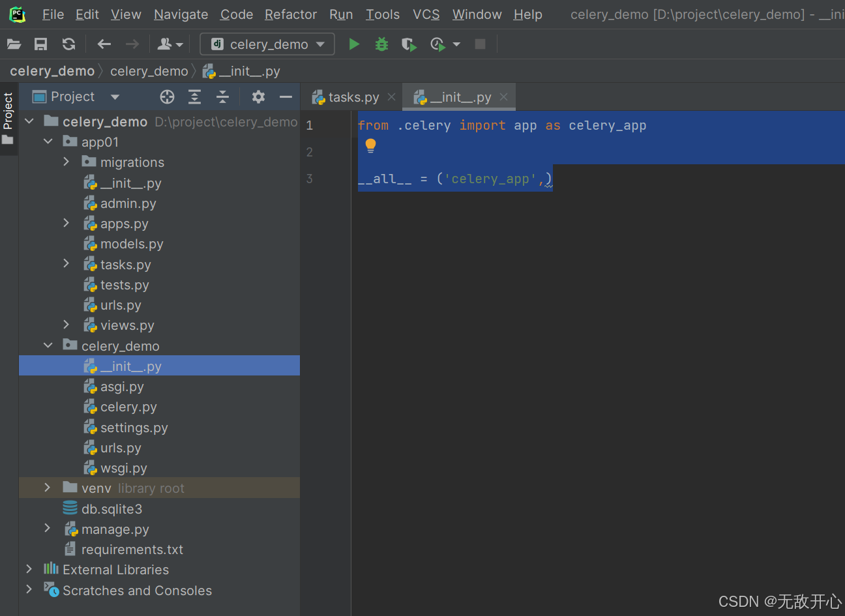Open the Refactor menu
Screen dimensions: 845x616
[291, 14]
